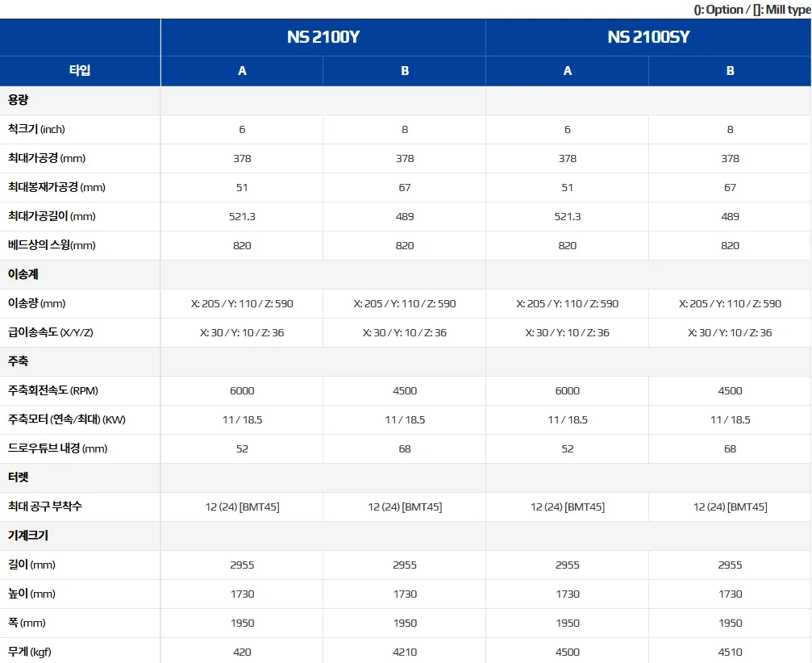Select the 최대가공길이 (mm) label
The width and height of the screenshot is (812, 663).
coord(52,216)
